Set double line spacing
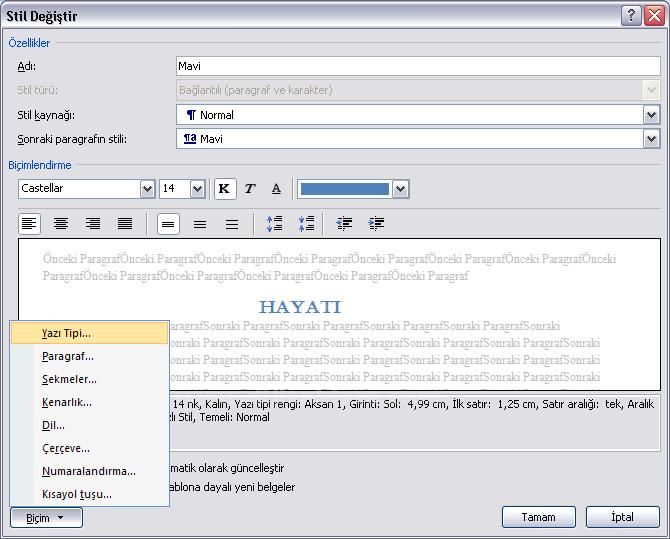670x539 pixels. coord(232,224)
